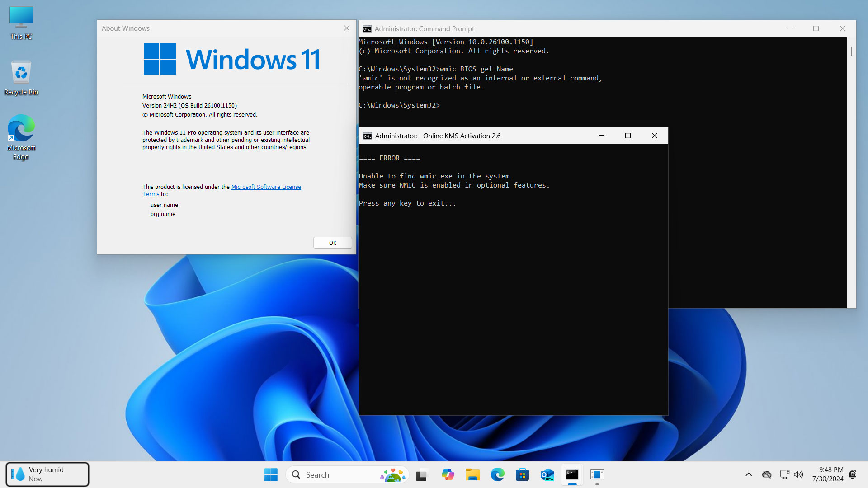The width and height of the screenshot is (868, 488).
Task: Open the Windows Start menu
Action: coord(271,474)
